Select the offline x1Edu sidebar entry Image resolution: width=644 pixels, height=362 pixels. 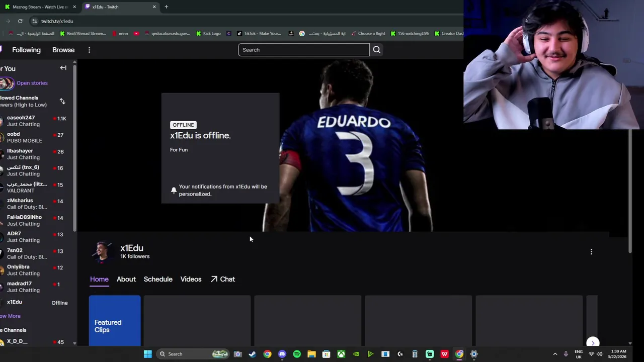click(35, 302)
